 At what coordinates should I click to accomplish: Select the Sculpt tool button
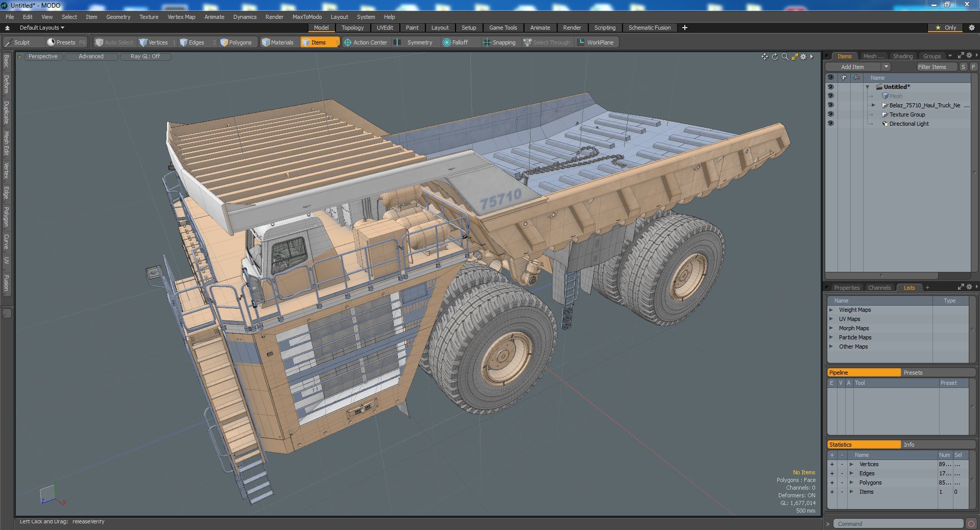pyautogui.click(x=17, y=42)
